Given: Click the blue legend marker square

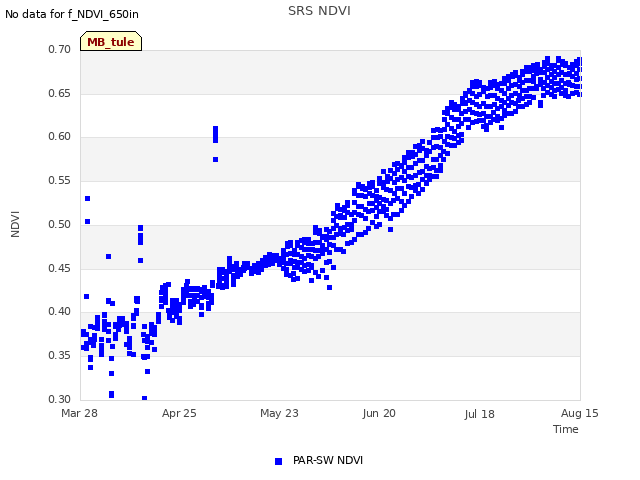Looking at the screenshot, I should click(278, 461).
